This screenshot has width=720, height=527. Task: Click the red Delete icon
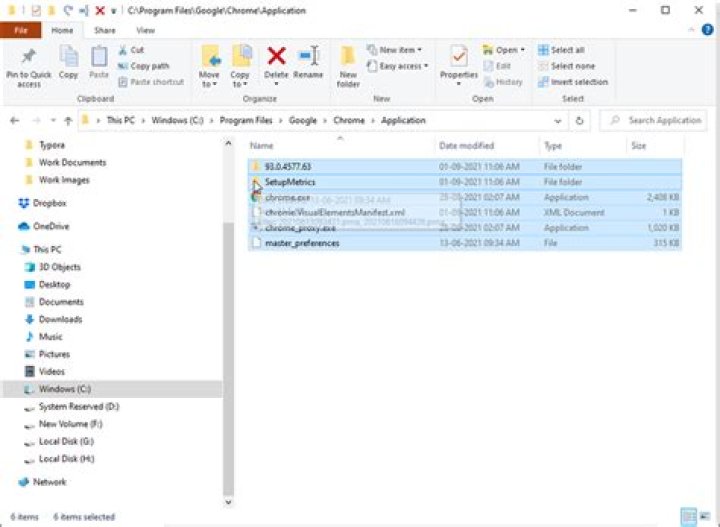tap(276, 56)
